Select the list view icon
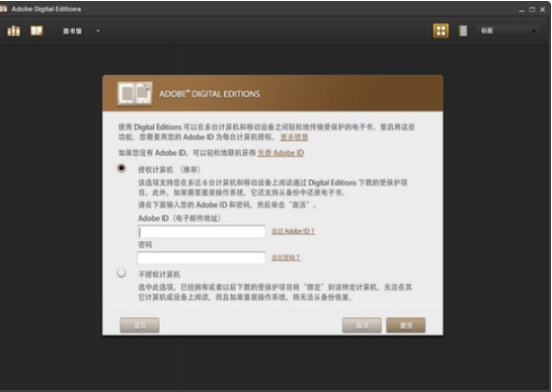The height and width of the screenshot is (392, 552). [463, 31]
